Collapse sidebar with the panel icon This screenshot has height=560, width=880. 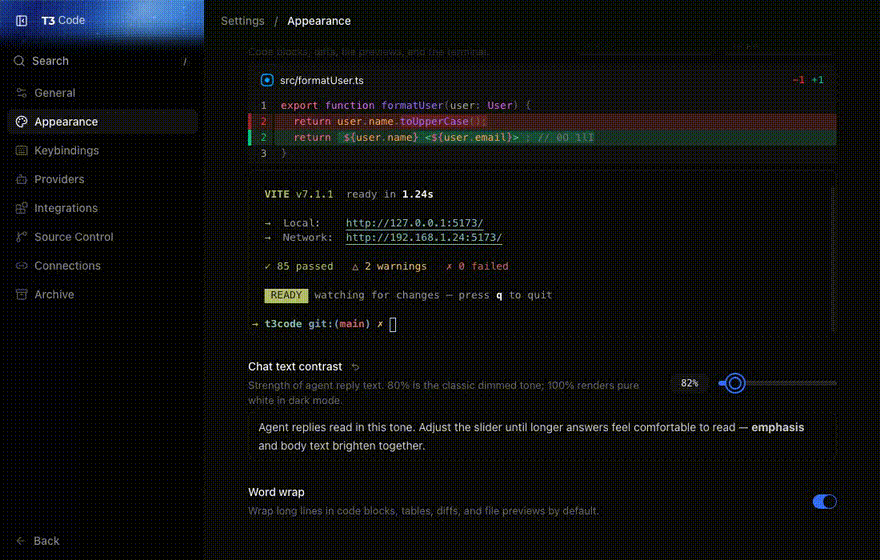pyautogui.click(x=21, y=21)
